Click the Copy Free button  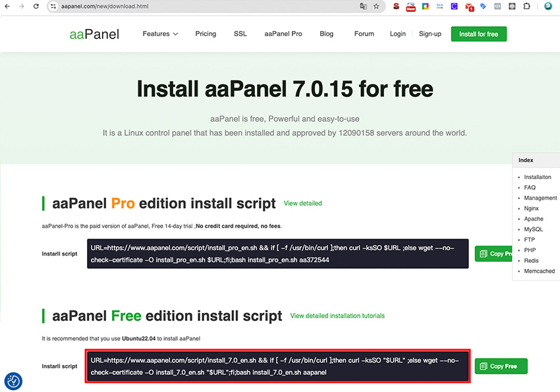[x=501, y=366]
